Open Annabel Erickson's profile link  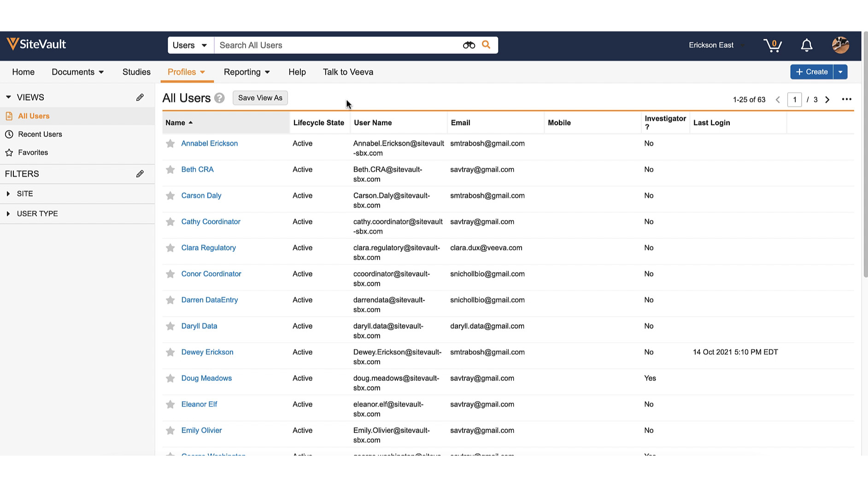coord(210,143)
